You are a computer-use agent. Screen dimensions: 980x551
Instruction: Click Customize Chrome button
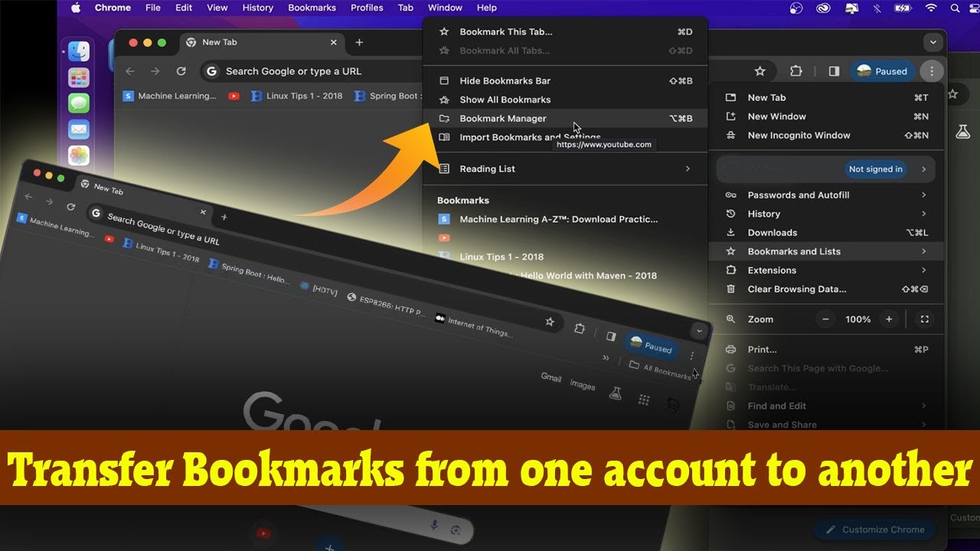[x=874, y=530]
